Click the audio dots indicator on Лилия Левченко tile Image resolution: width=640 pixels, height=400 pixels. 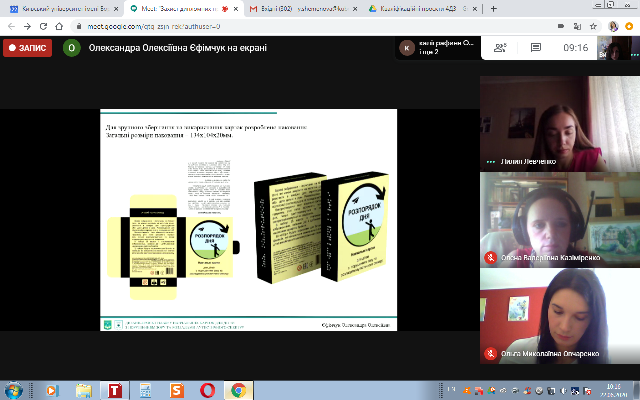[x=491, y=162]
